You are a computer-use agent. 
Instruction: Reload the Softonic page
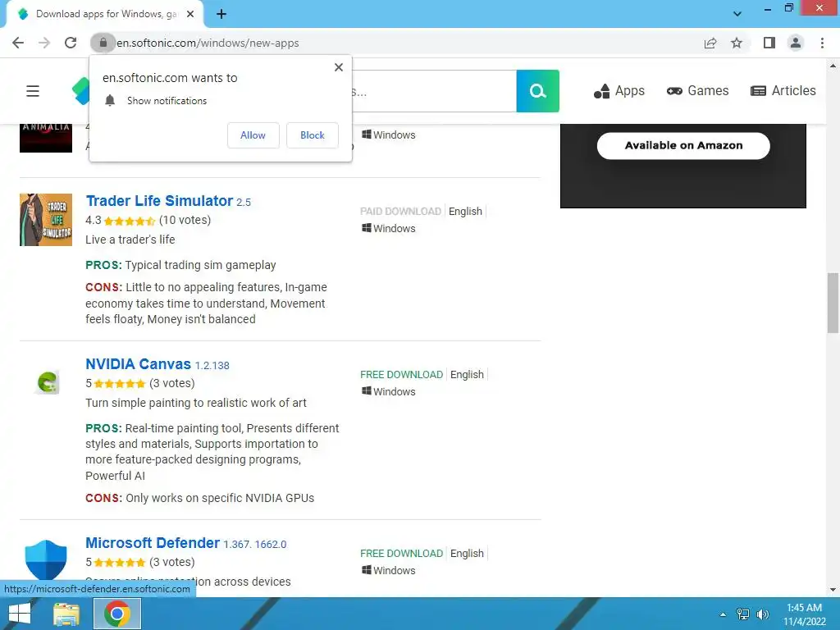coord(71,43)
